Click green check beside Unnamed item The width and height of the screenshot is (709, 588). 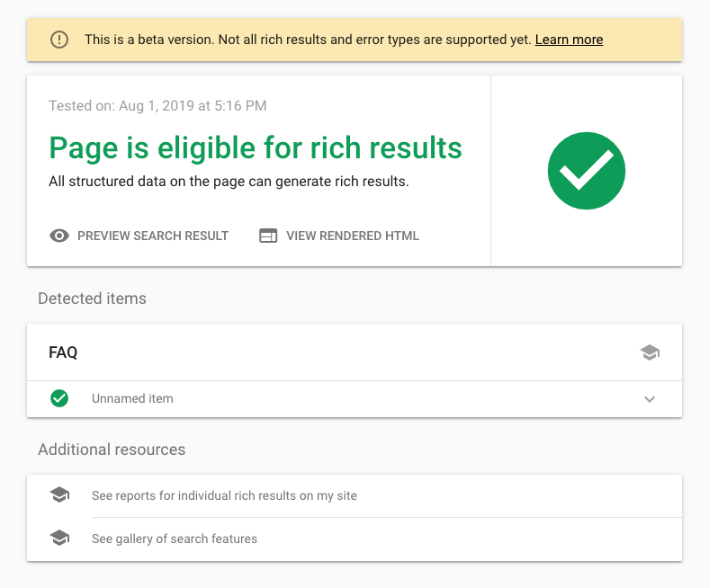[59, 398]
